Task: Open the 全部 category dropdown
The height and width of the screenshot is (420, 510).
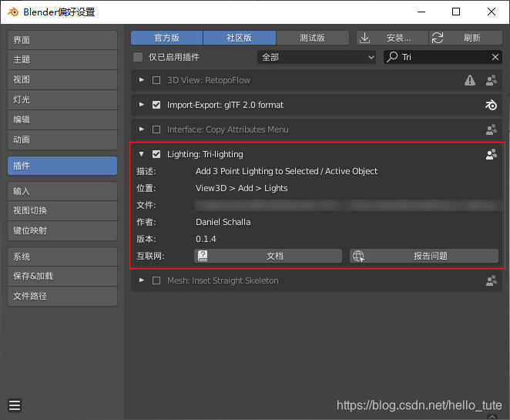Action: (317, 57)
